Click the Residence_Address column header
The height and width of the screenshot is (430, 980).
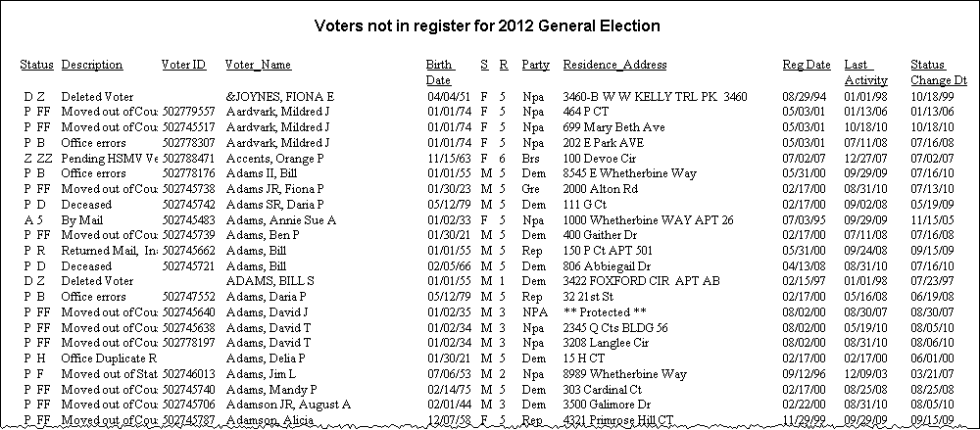[614, 66]
